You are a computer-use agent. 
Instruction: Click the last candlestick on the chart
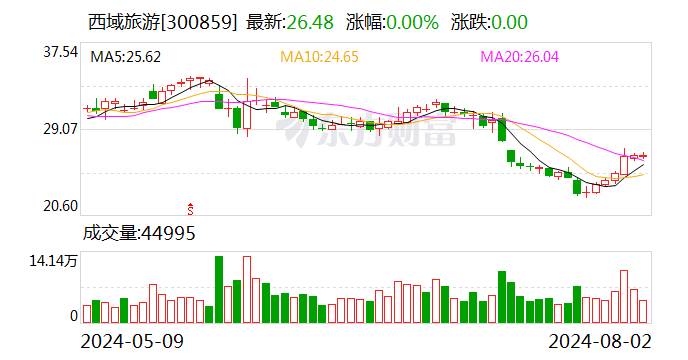click(x=643, y=155)
